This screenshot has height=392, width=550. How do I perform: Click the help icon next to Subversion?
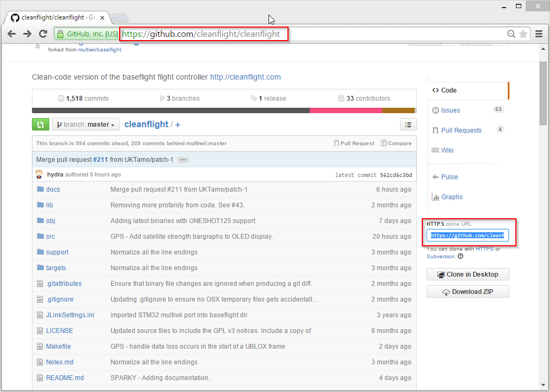tap(461, 256)
